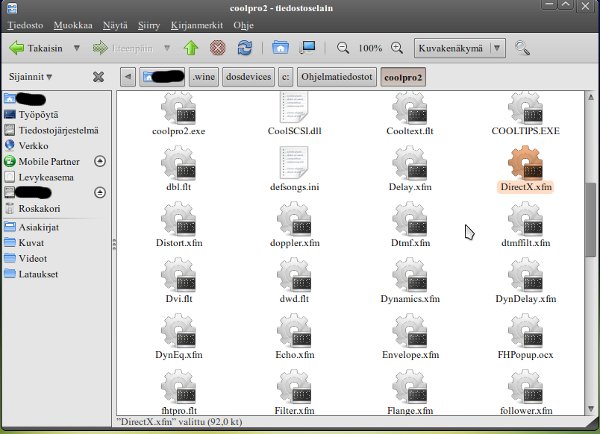
Task: Click the scrollbar up arrow
Action: point(591,97)
